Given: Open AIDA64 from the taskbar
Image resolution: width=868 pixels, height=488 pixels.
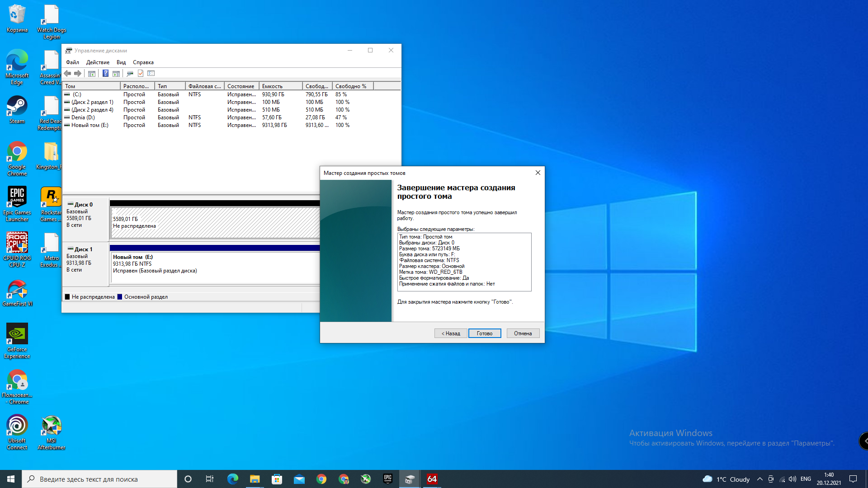Looking at the screenshot, I should [432, 479].
